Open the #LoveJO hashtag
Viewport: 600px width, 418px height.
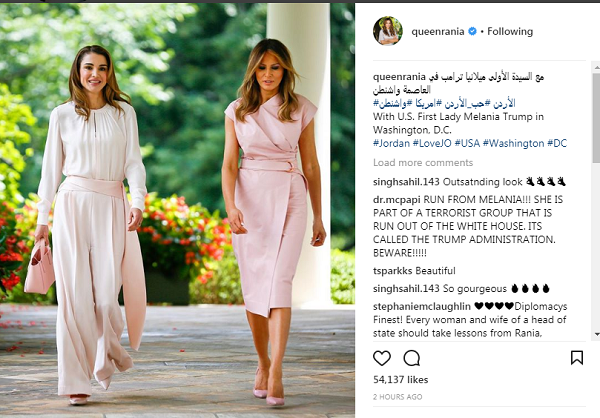click(432, 143)
